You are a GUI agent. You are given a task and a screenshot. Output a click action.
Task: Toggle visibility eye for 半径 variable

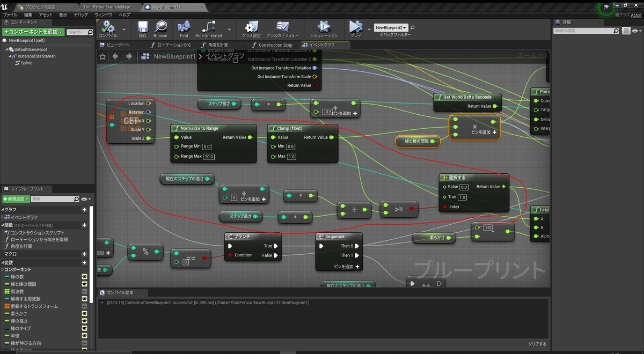click(x=84, y=336)
